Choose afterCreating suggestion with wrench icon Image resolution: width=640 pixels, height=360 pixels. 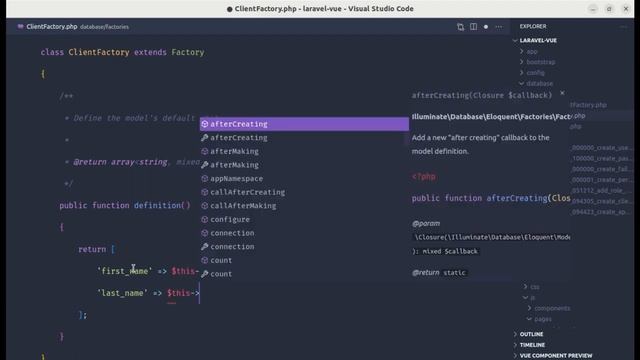pos(304,138)
